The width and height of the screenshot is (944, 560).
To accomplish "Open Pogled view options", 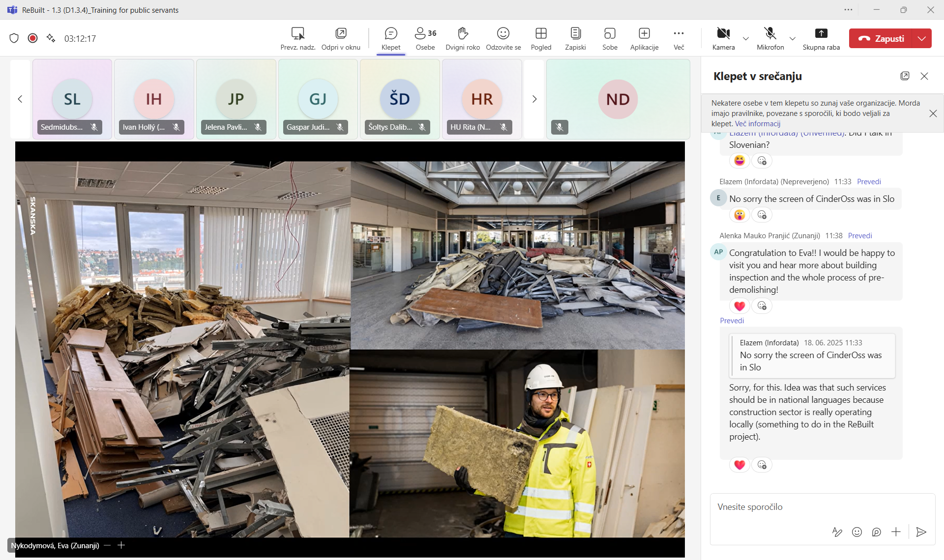I will point(541,38).
